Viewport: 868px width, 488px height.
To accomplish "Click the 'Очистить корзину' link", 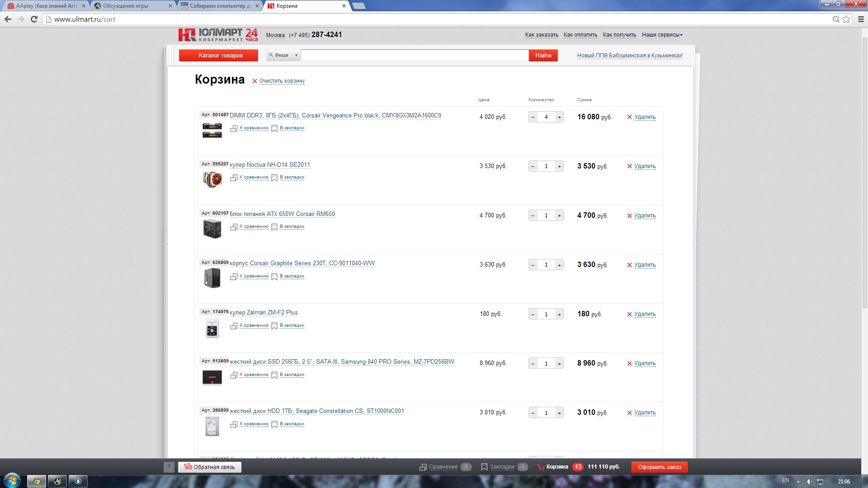I will point(282,81).
